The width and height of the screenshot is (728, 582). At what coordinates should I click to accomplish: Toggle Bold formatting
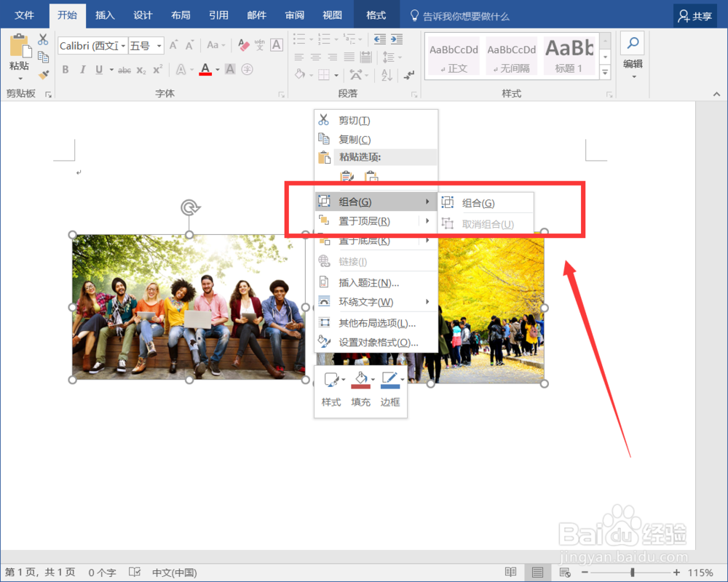pos(66,70)
